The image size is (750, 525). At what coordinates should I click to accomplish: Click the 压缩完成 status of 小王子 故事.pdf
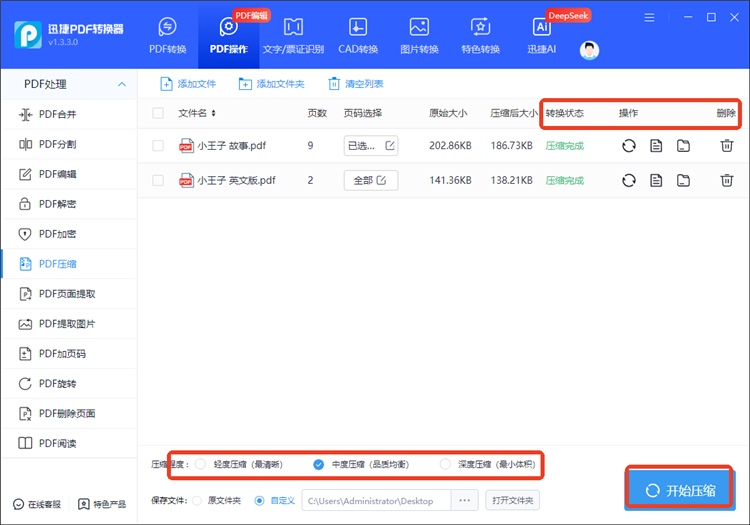(x=564, y=145)
